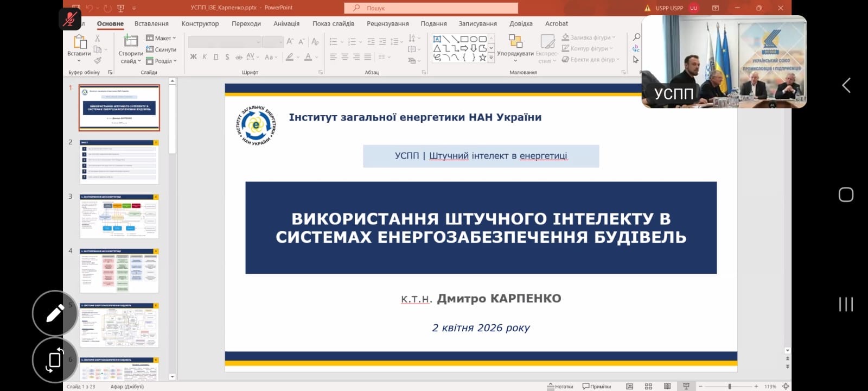Start the slideshow from status bar icon
Viewport: 868px width, 391px height.
[x=686, y=386]
